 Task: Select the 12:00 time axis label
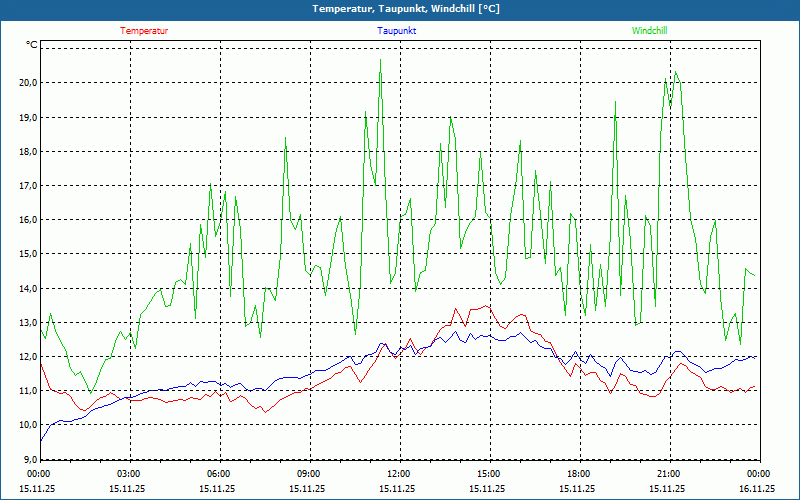click(398, 474)
